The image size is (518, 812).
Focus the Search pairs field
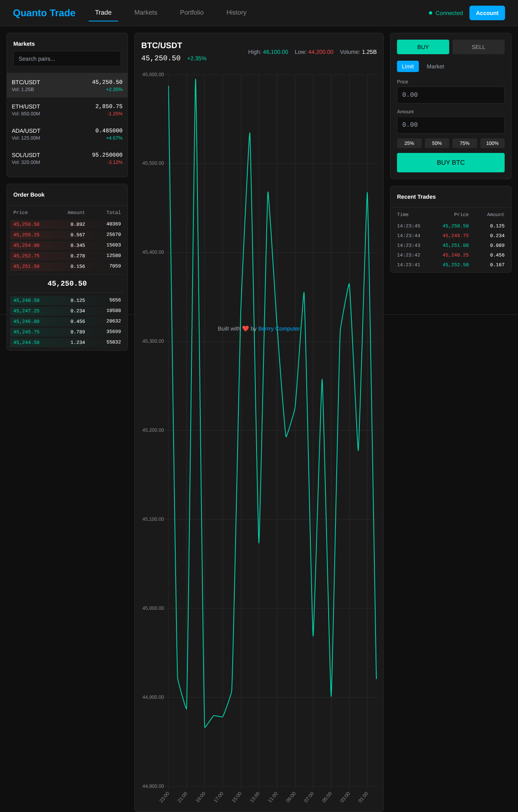67,59
